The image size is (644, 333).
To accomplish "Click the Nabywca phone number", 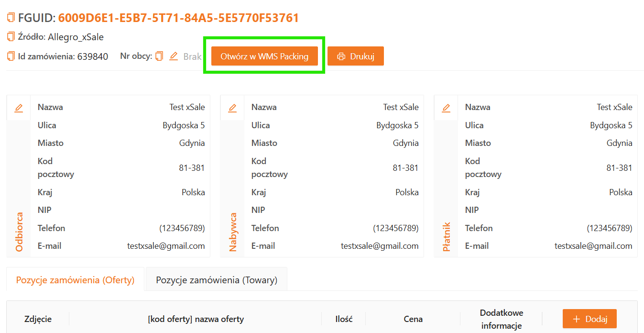I will pyautogui.click(x=395, y=228).
